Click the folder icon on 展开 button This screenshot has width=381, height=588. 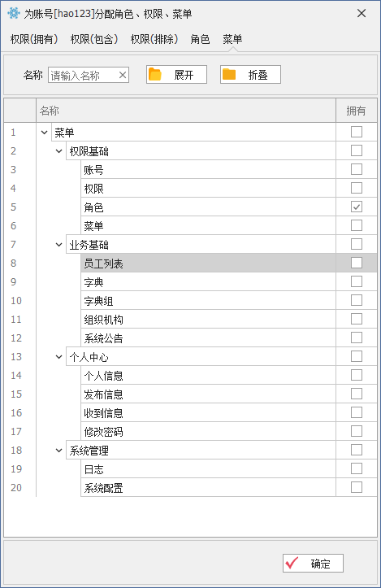click(154, 74)
